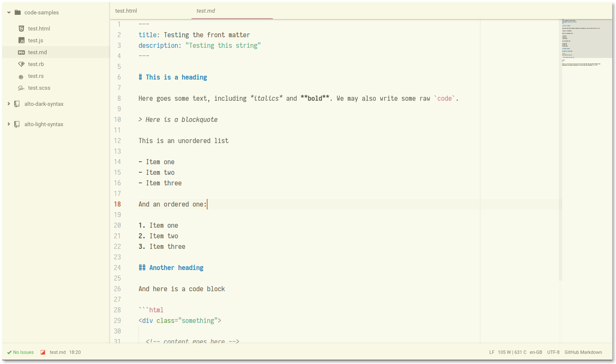Open test.rs in the tree view
The image size is (616, 364).
[36, 76]
